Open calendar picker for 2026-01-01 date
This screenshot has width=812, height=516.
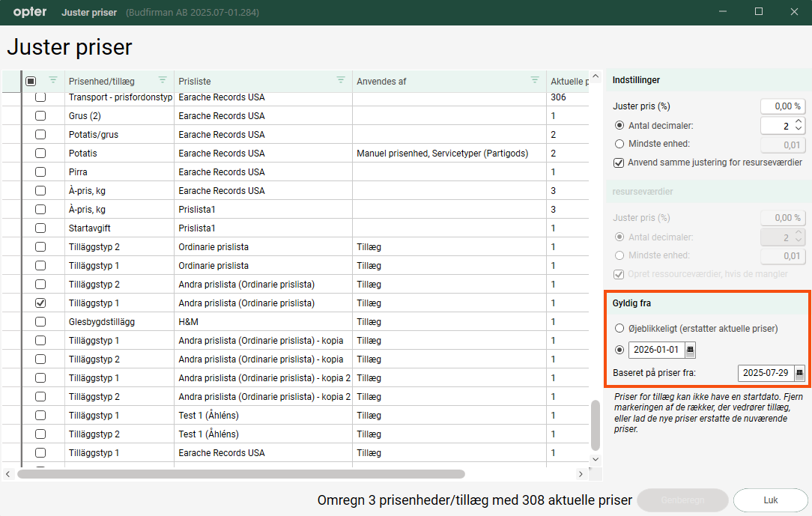click(690, 350)
